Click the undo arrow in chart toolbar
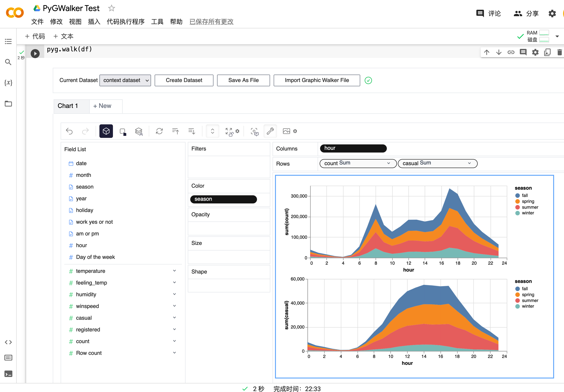Viewport: 564px width, 392px height. 69,131
